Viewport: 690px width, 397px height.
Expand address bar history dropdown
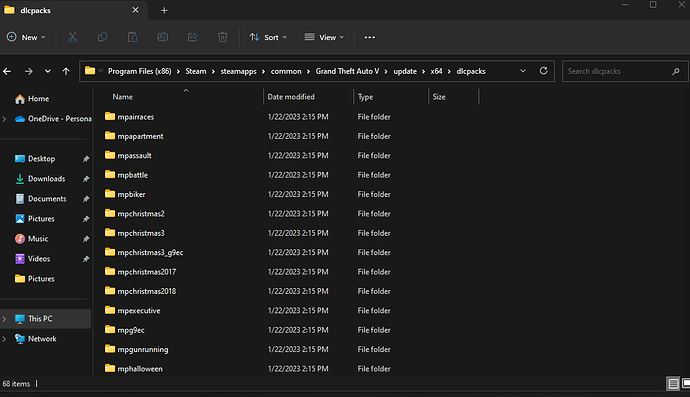click(523, 71)
